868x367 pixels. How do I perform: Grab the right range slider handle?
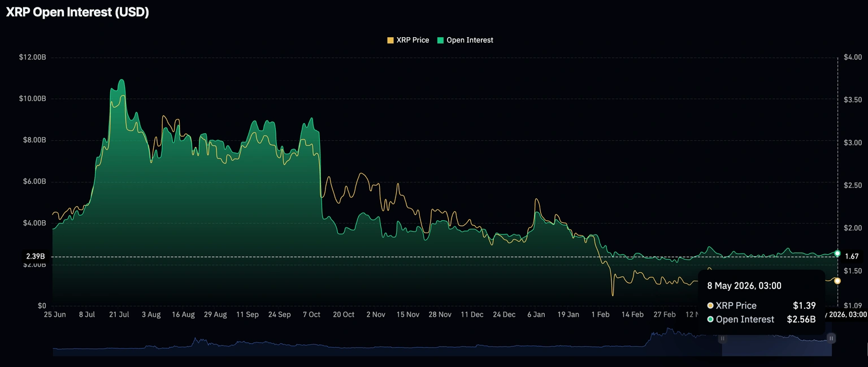831,338
